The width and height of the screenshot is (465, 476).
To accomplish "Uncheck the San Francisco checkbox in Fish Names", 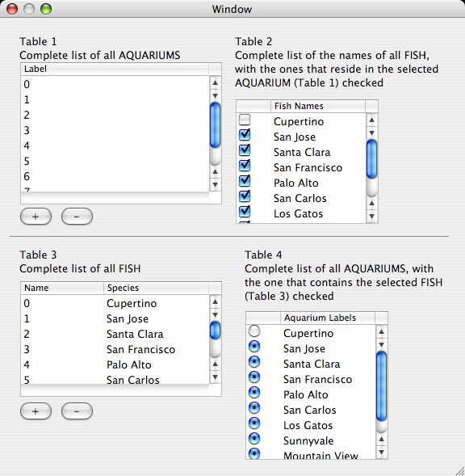I will (245, 166).
